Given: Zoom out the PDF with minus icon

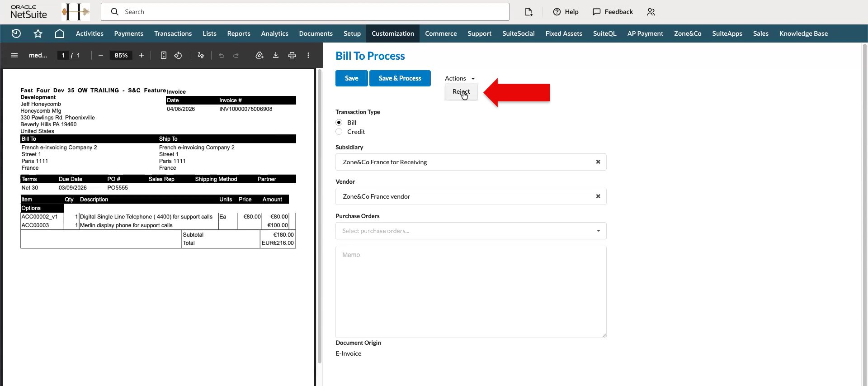Looking at the screenshot, I should pyautogui.click(x=101, y=55).
